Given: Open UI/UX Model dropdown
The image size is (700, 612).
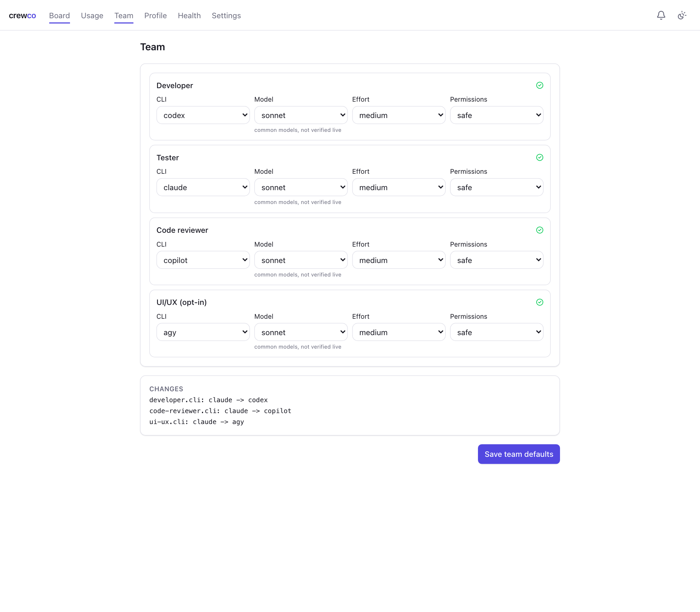Looking at the screenshot, I should tap(301, 332).
